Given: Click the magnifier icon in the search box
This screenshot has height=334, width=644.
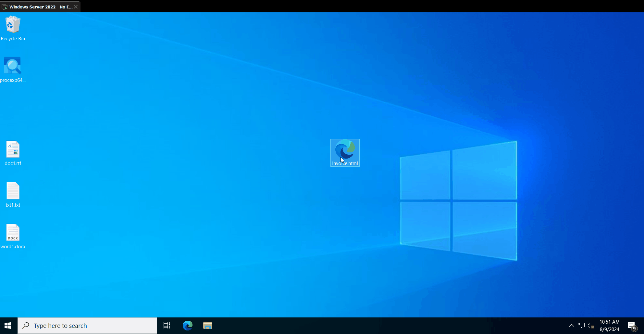Looking at the screenshot, I should click(26, 326).
